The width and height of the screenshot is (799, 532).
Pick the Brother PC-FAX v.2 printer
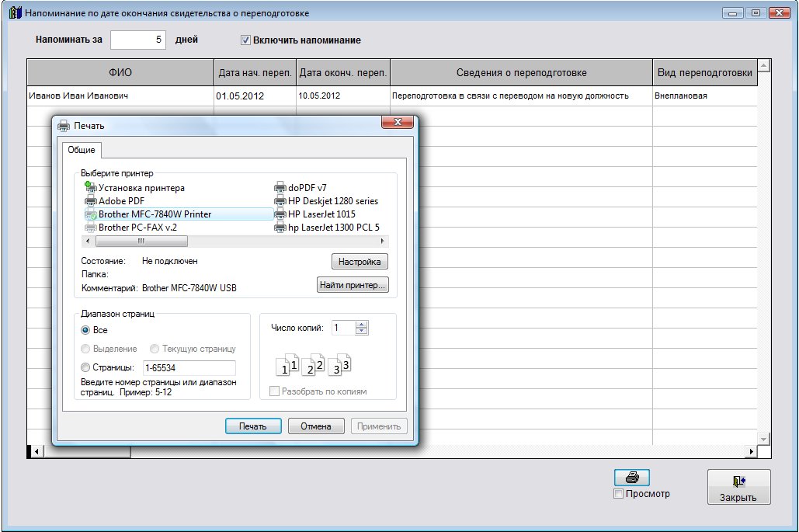tap(131, 228)
